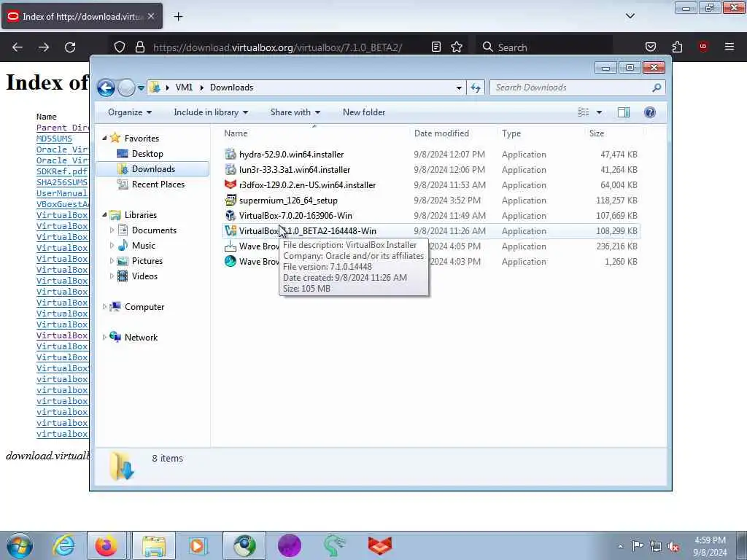Expand the Videos library node
747x560 pixels.
tap(112, 276)
